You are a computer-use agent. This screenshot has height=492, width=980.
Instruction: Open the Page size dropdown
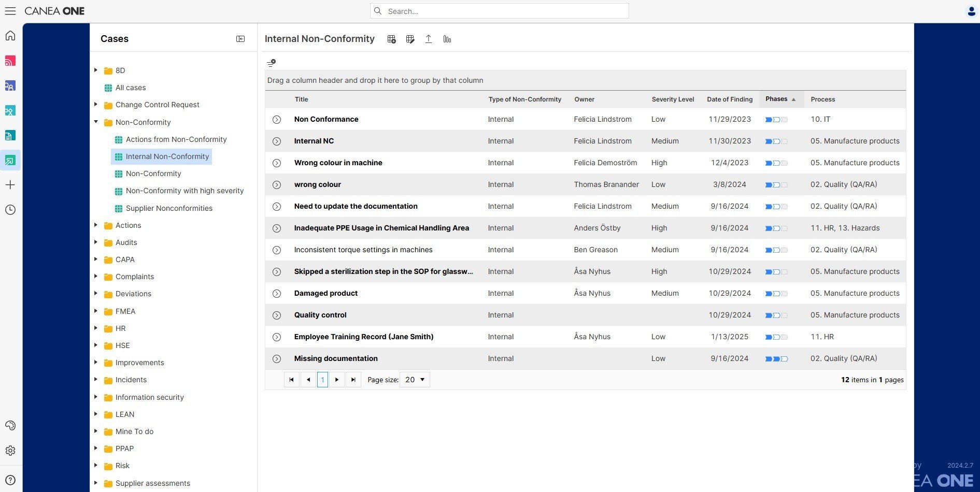tap(414, 380)
